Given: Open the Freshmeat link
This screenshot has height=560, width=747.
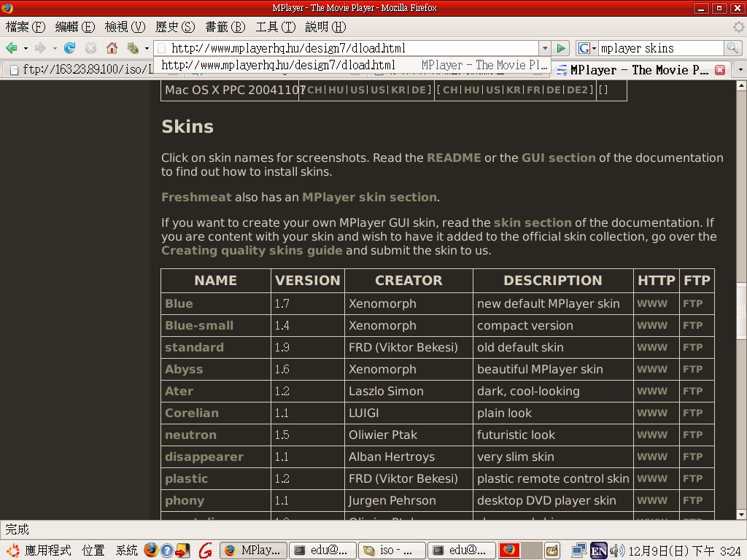Looking at the screenshot, I should [196, 197].
